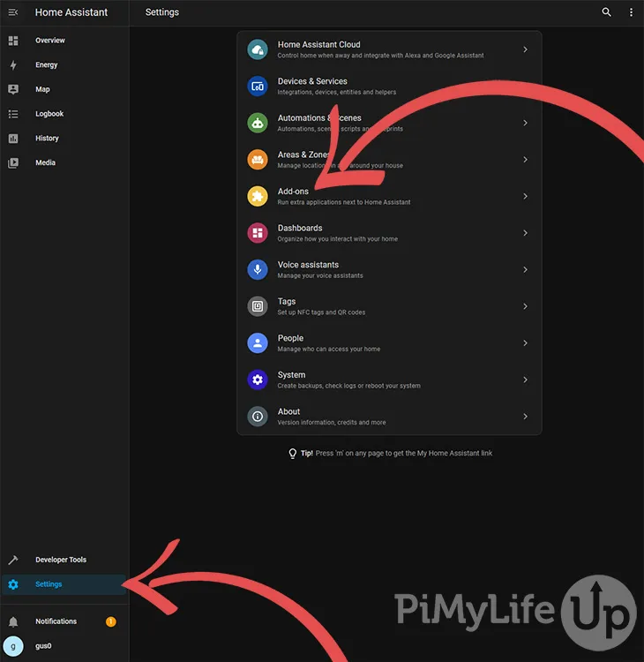Open People settings title
This screenshot has width=644, height=662.
tap(290, 339)
